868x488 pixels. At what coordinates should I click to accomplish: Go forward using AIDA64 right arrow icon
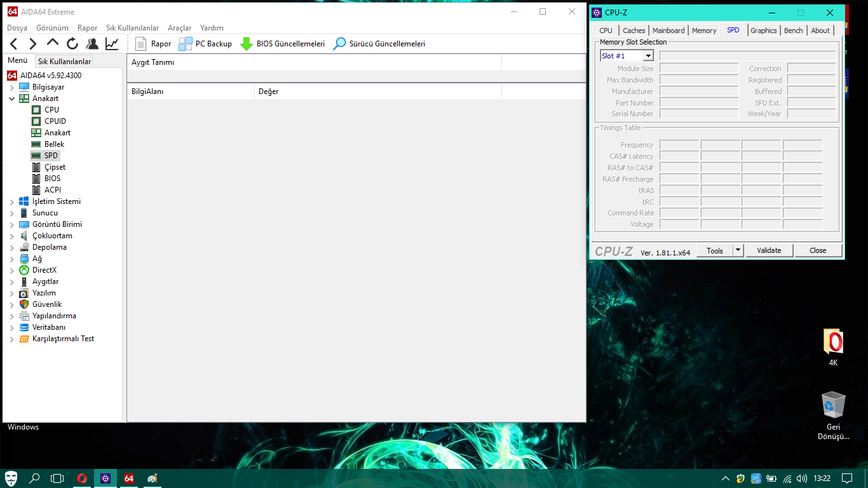click(x=33, y=44)
